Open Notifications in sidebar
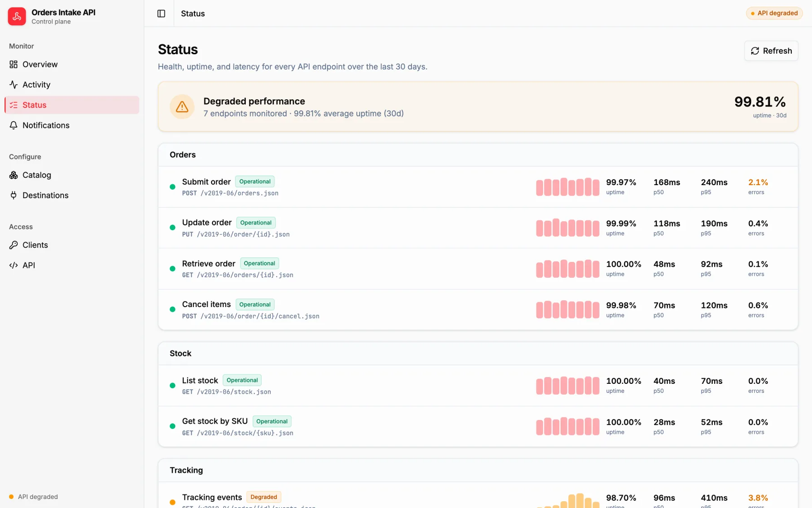Screen dimensions: 812x508 [x=72, y=125]
